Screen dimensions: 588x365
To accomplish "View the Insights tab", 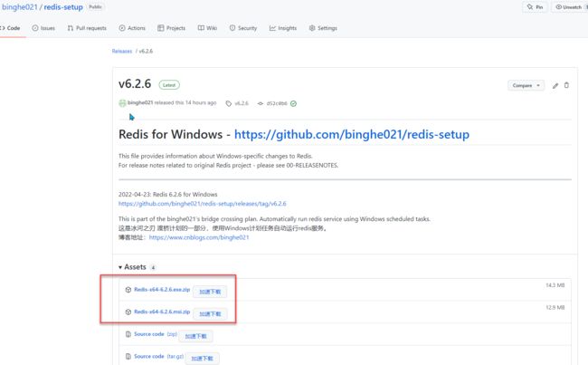I will click(283, 28).
